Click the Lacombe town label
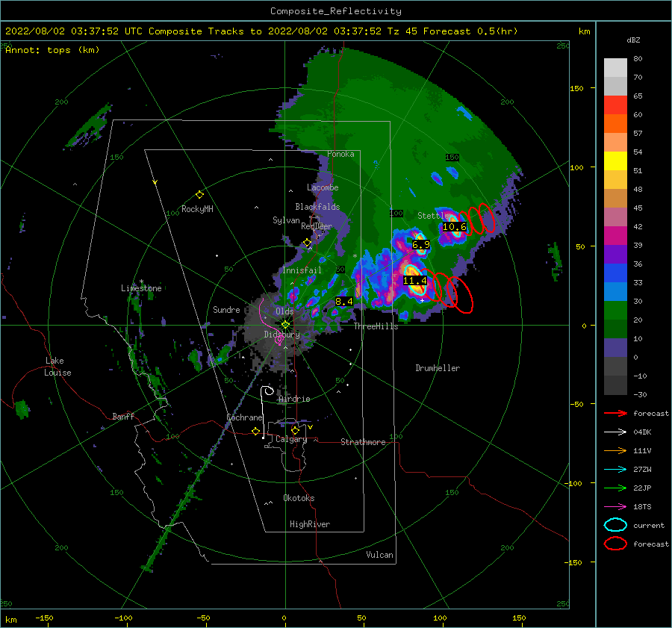 (x=323, y=187)
